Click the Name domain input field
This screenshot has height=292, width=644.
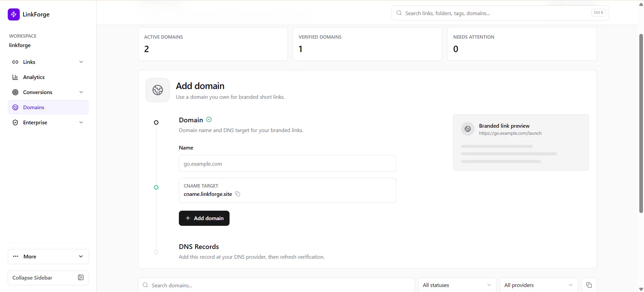(x=287, y=164)
